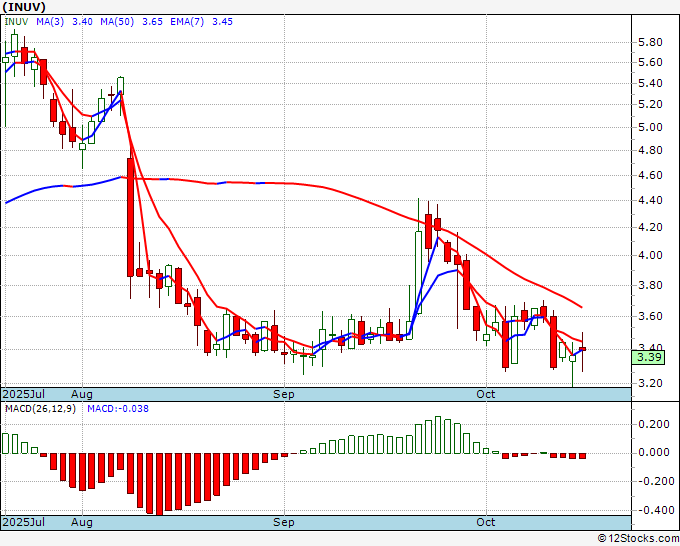Click the MACD(26,12,9) indicator label
This screenshot has height=546, width=680.
coord(40,409)
